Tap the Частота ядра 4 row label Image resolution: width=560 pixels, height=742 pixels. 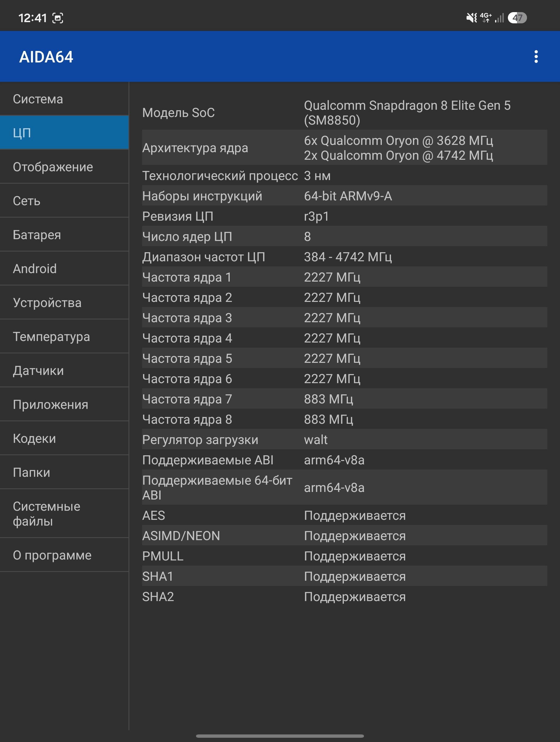point(187,338)
